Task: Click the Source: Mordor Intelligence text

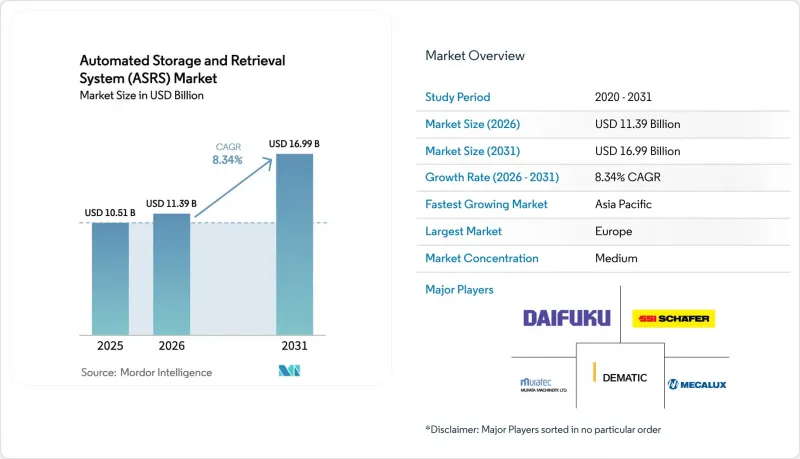Action: (x=146, y=372)
